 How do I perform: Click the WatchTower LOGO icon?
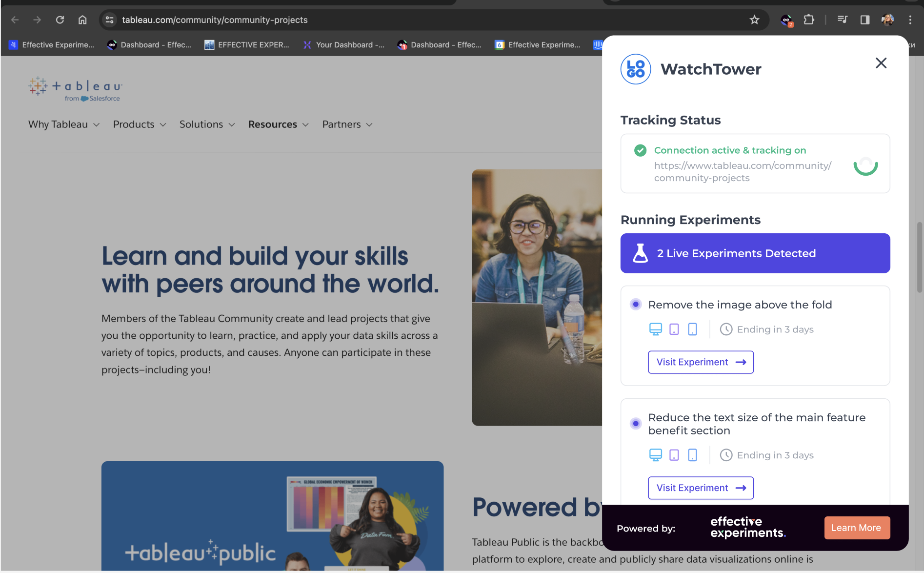635,69
